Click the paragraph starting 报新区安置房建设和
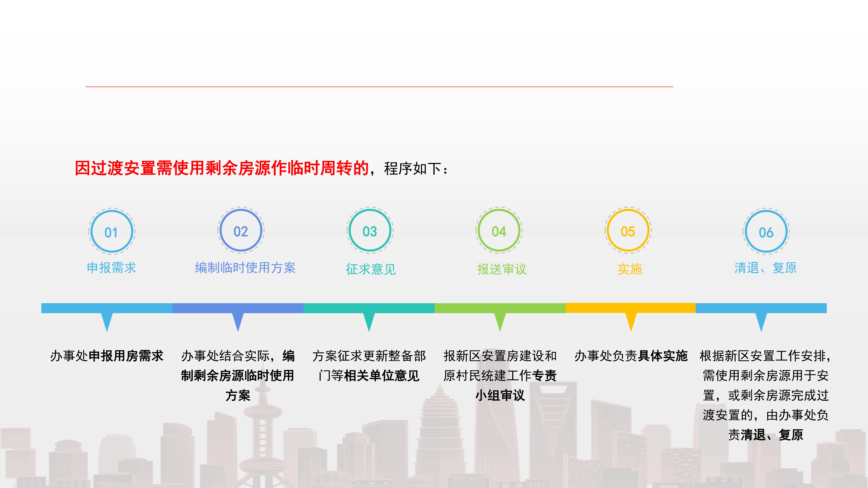Viewport: 868px width, 488px height. 500,376
